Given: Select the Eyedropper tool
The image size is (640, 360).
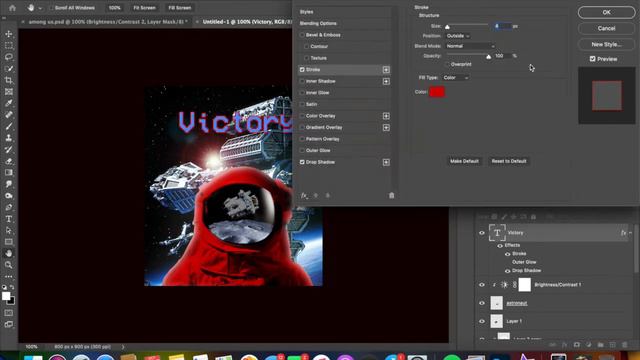Looking at the screenshot, I should [9, 103].
